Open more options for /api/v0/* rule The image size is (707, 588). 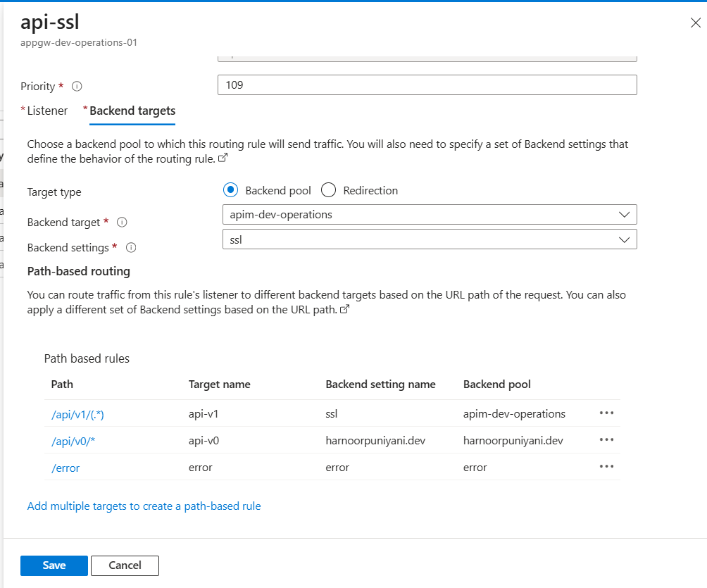(x=606, y=439)
